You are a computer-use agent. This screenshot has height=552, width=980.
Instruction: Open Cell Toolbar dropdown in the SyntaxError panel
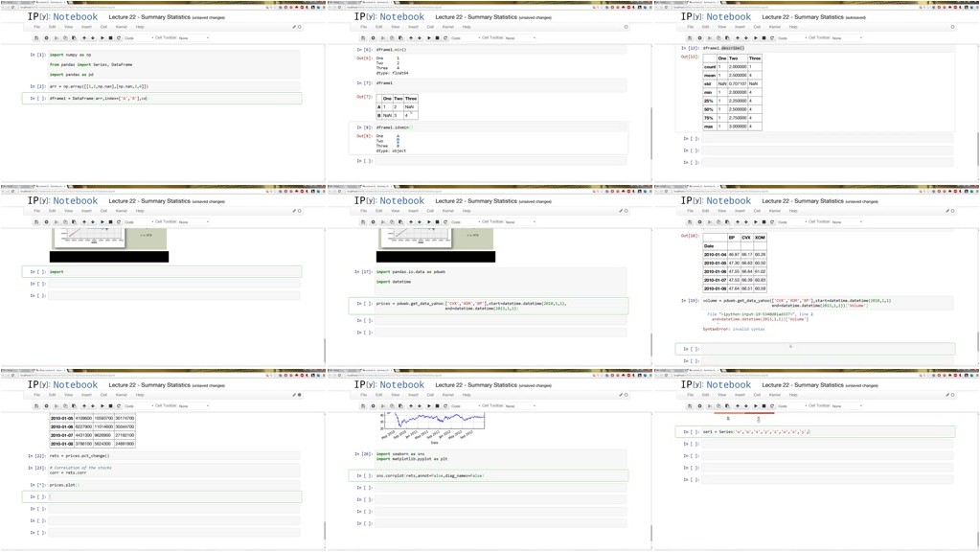pyautogui.click(x=848, y=221)
